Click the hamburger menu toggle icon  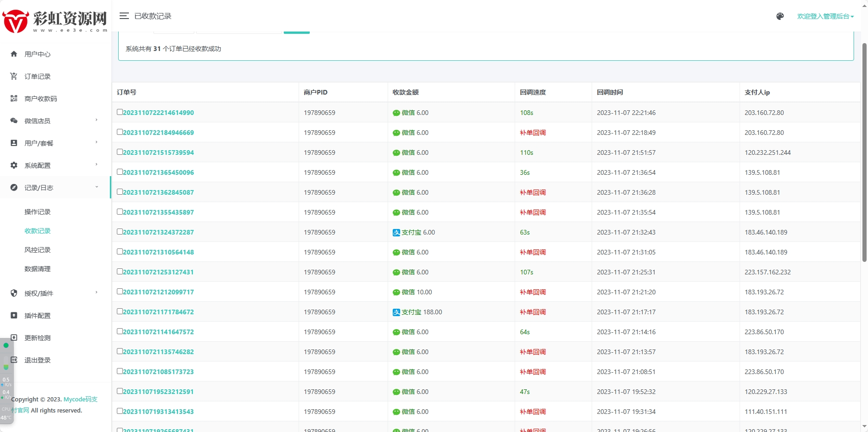(124, 16)
